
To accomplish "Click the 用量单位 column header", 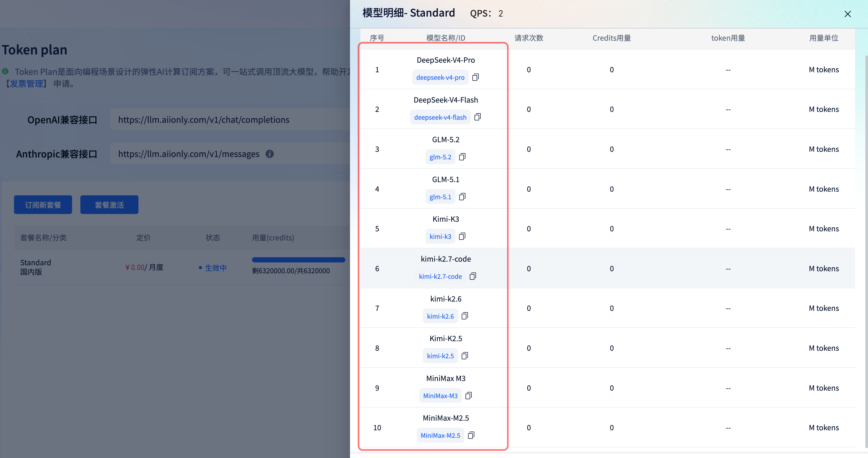I will (823, 38).
